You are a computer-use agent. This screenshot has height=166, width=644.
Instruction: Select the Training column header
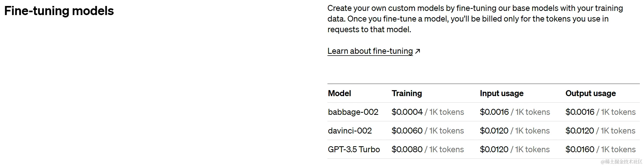[x=407, y=93]
